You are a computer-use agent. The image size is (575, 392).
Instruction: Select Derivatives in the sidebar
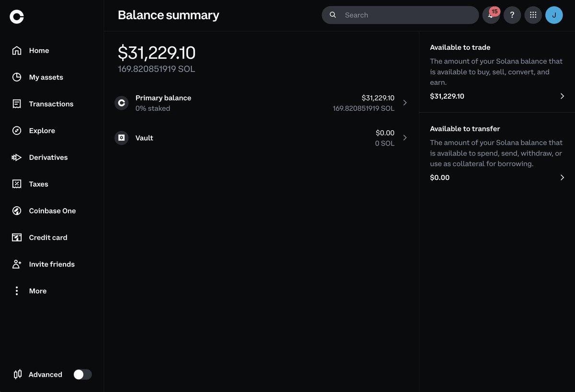48,157
